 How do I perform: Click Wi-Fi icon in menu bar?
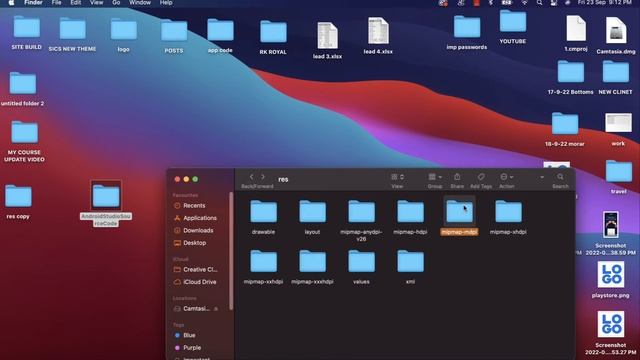[524, 2]
